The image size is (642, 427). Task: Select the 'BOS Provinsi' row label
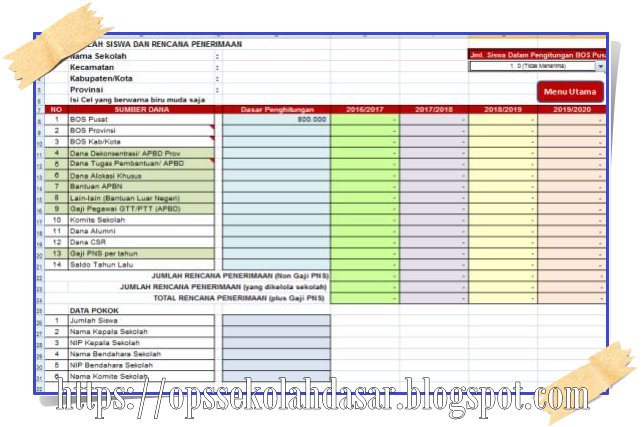142,131
